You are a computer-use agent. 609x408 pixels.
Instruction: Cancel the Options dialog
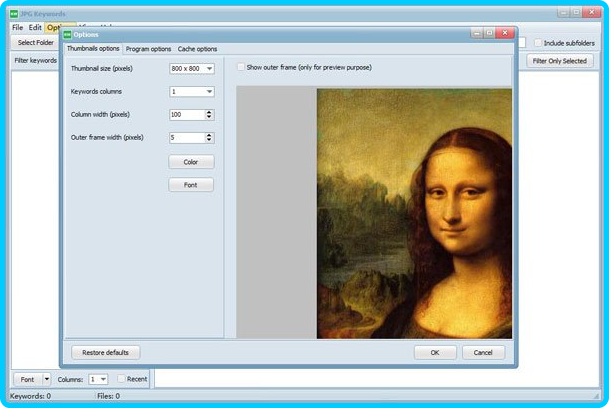pyautogui.click(x=483, y=352)
